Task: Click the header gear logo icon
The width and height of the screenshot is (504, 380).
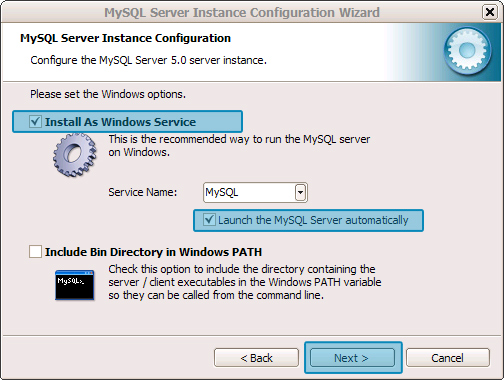Action: [467, 51]
